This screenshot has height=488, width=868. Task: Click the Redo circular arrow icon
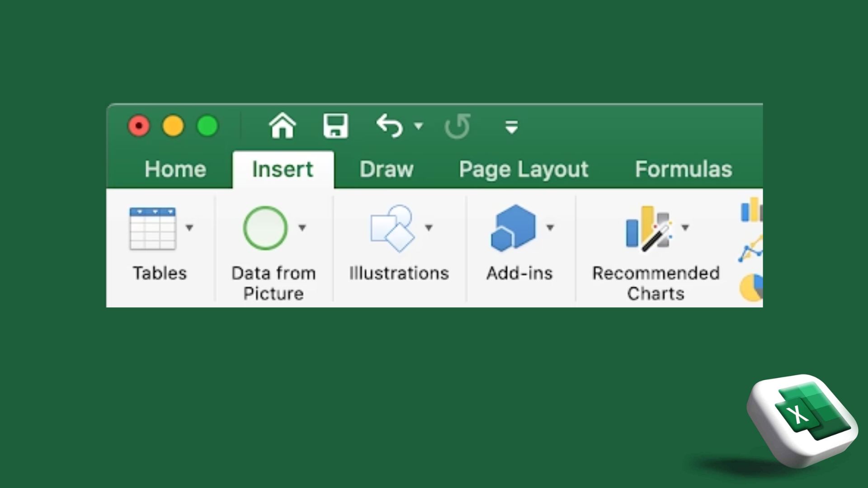pos(458,126)
